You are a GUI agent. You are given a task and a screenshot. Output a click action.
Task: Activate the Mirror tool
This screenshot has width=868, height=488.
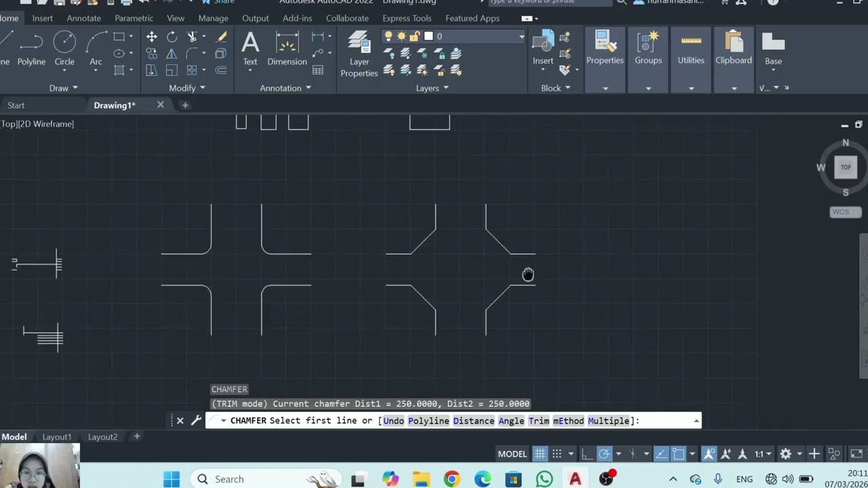[x=172, y=54]
